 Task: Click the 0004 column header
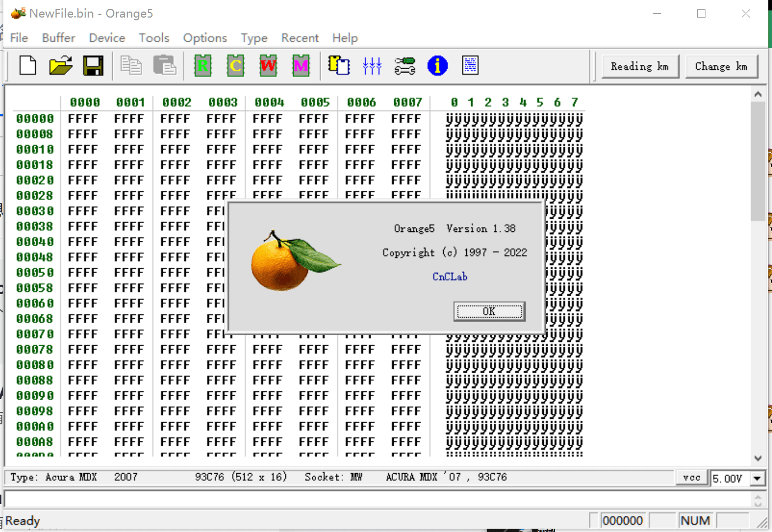coord(269,102)
